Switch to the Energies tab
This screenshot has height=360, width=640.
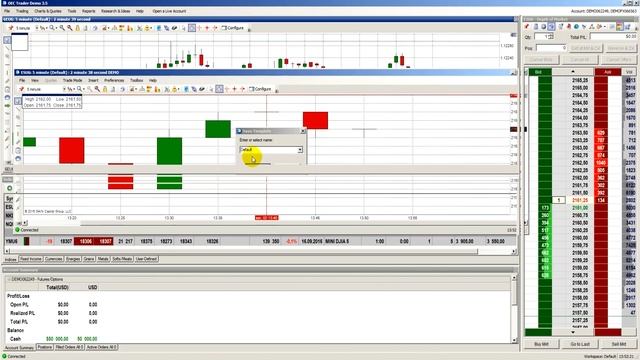pyautogui.click(x=73, y=259)
